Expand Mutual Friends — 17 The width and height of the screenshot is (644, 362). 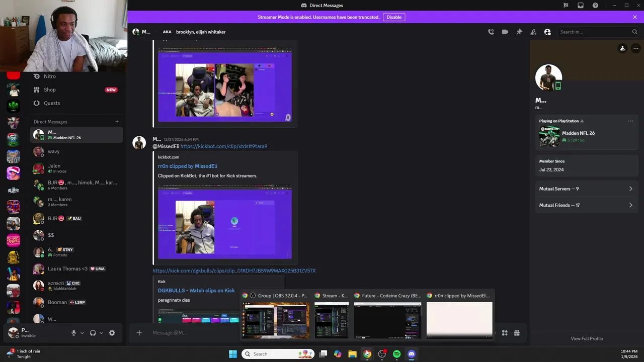click(x=586, y=205)
